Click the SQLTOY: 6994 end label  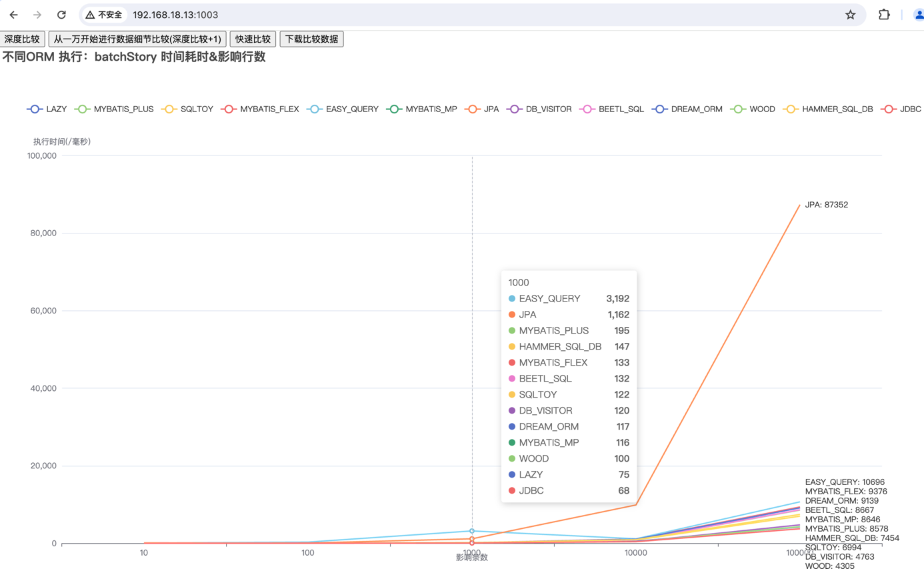pos(833,547)
